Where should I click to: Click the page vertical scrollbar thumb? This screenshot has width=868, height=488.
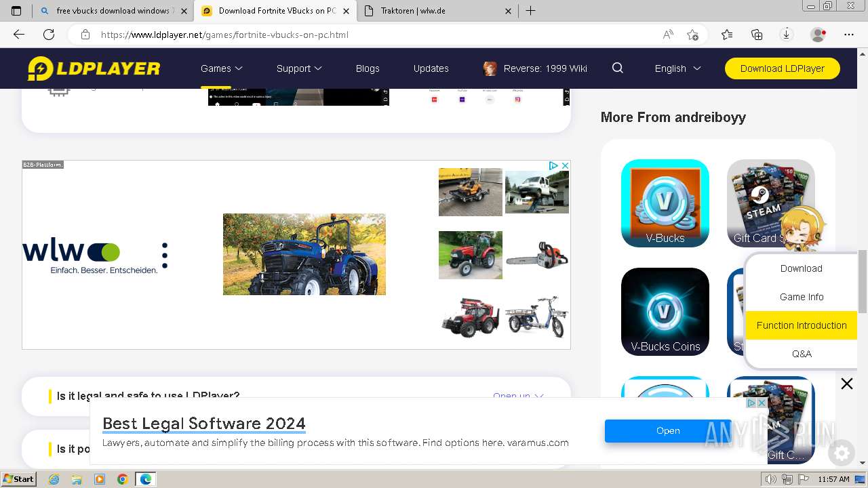point(863,281)
